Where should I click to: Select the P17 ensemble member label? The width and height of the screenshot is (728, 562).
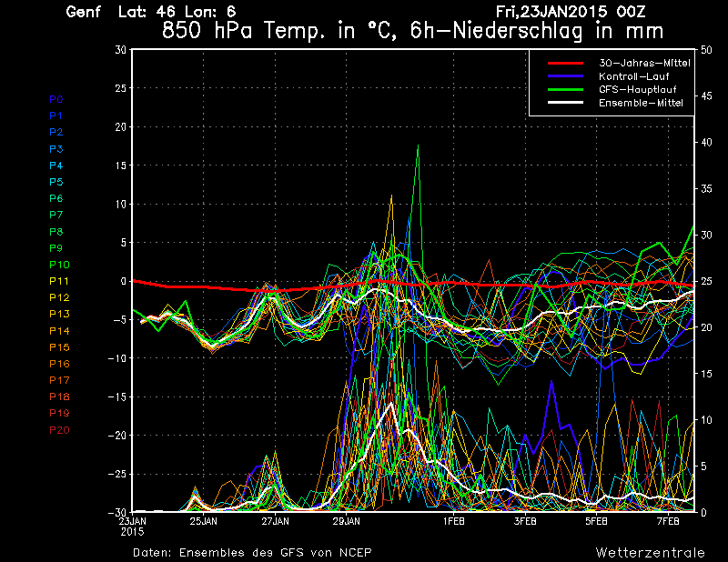[x=59, y=380]
